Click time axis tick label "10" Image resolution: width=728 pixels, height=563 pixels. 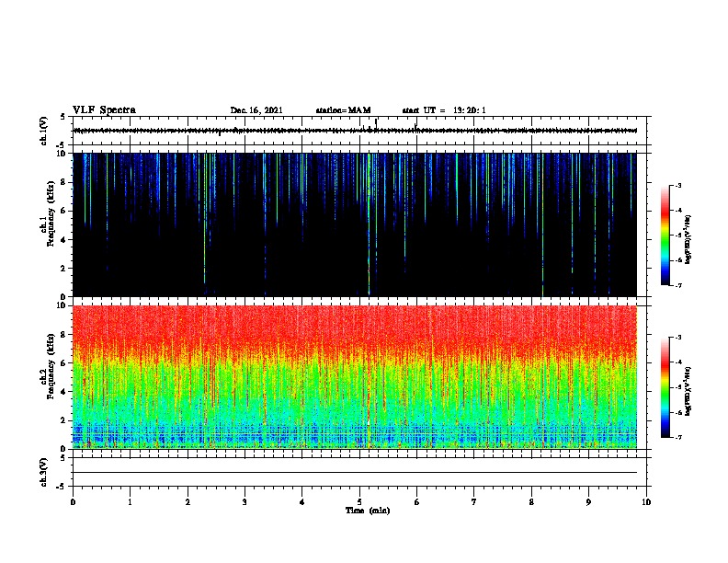(x=646, y=502)
